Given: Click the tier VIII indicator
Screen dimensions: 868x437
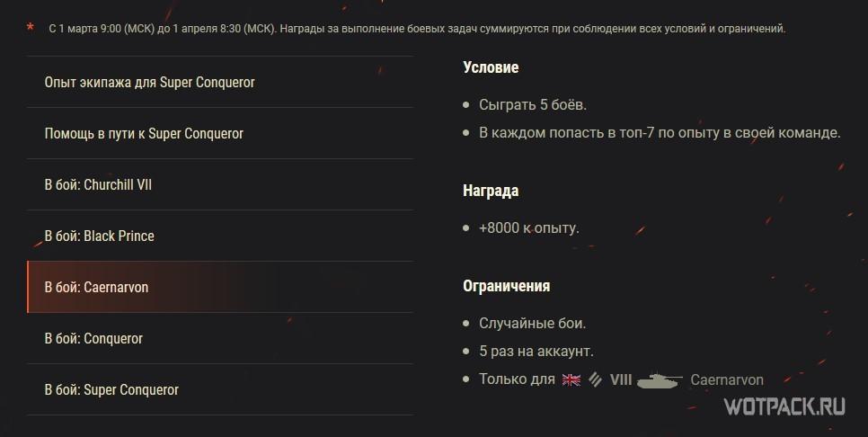Looking at the screenshot, I should click(x=621, y=379).
